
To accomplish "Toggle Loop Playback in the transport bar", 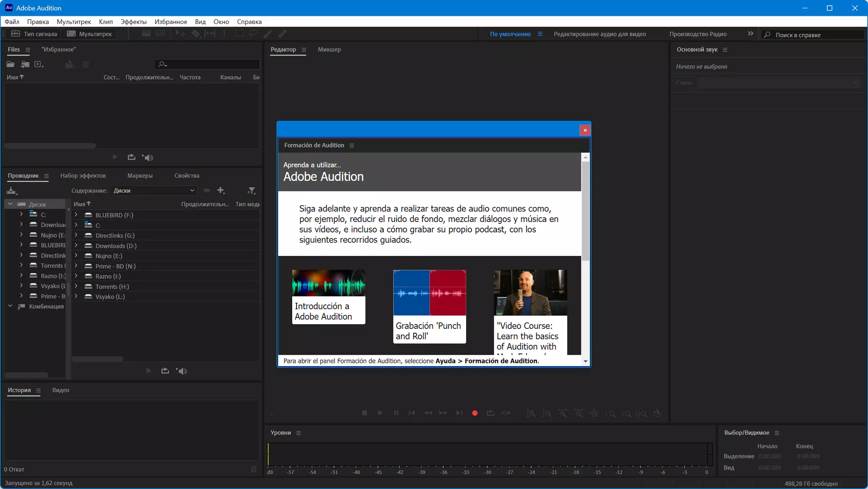I will (491, 413).
